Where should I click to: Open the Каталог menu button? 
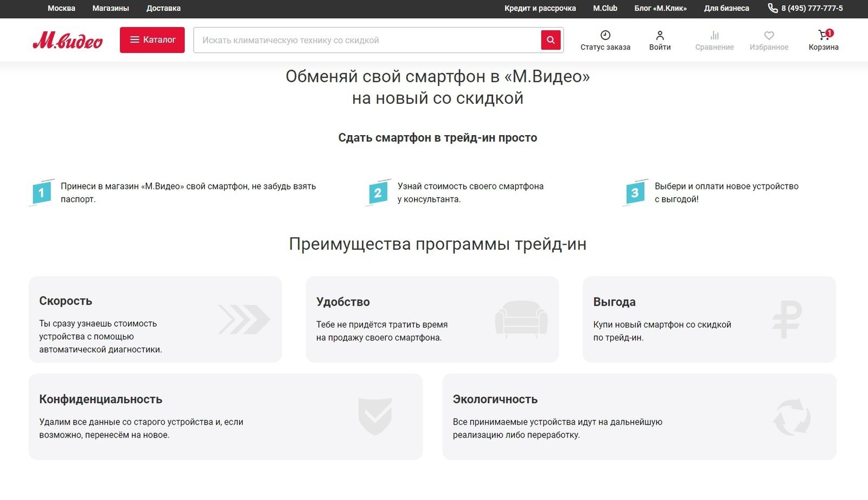coord(152,40)
